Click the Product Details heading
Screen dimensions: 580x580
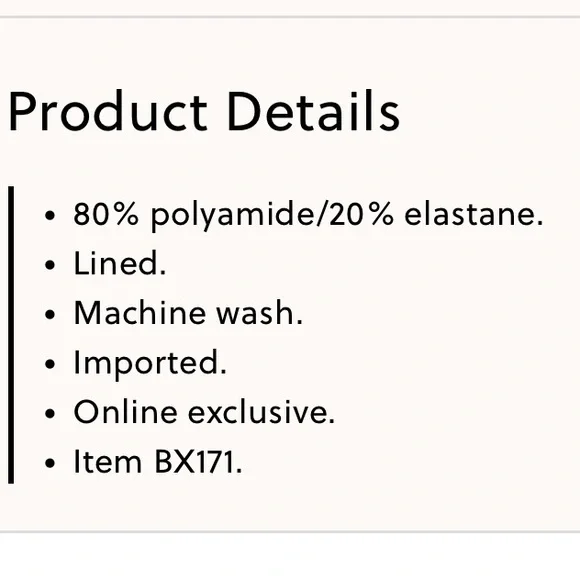(204, 111)
